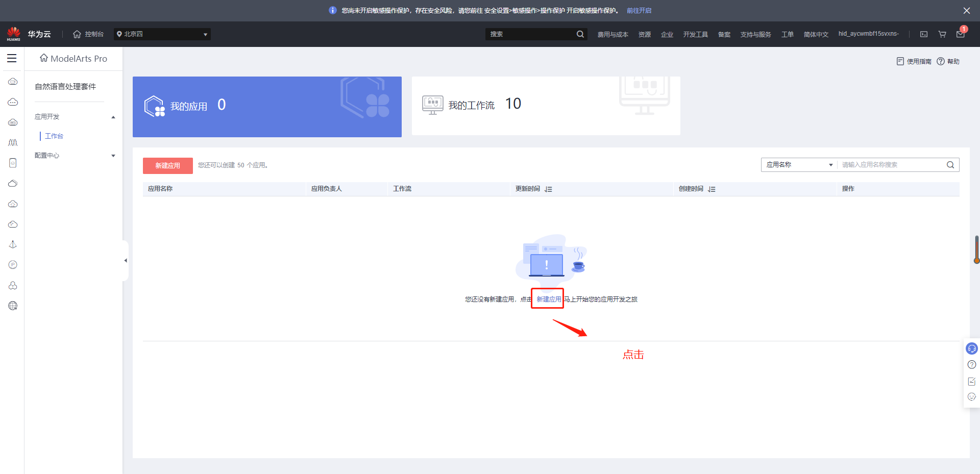Click the orange document icon in the sidebar
Image resolution: width=980 pixels, height=474 pixels.
(13, 163)
